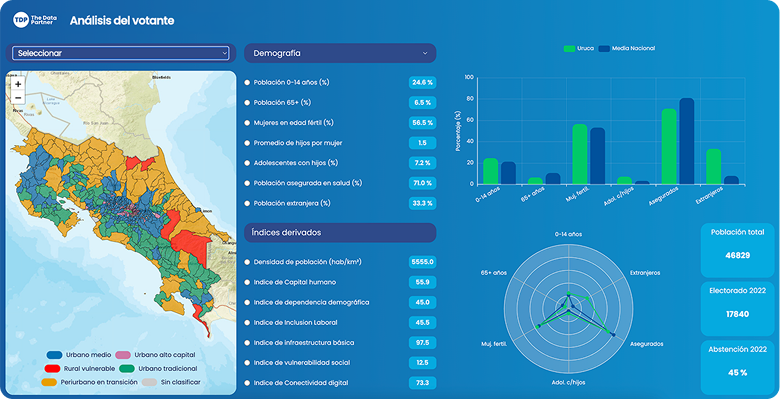The width and height of the screenshot is (780, 400).
Task: Click the Urbano alto capital legend marker
Action: click(124, 355)
